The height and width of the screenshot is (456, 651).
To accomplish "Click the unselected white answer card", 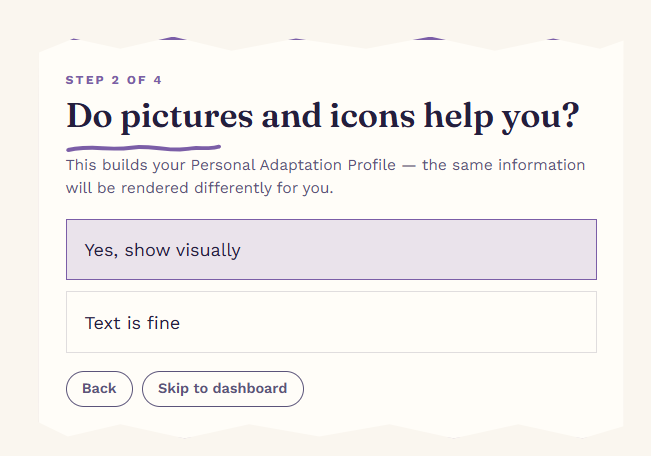I will pyautogui.click(x=331, y=322).
